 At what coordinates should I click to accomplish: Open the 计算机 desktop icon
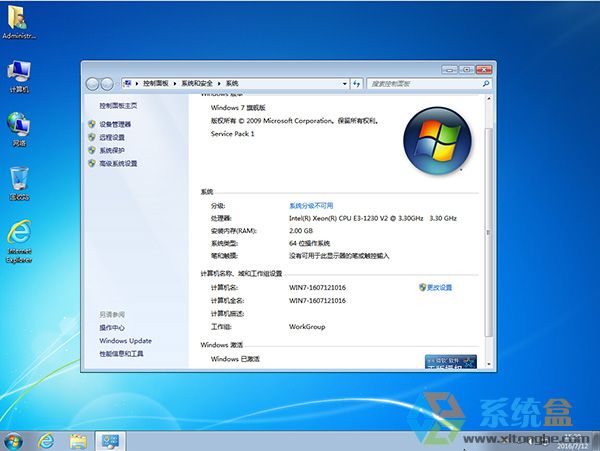point(19,77)
